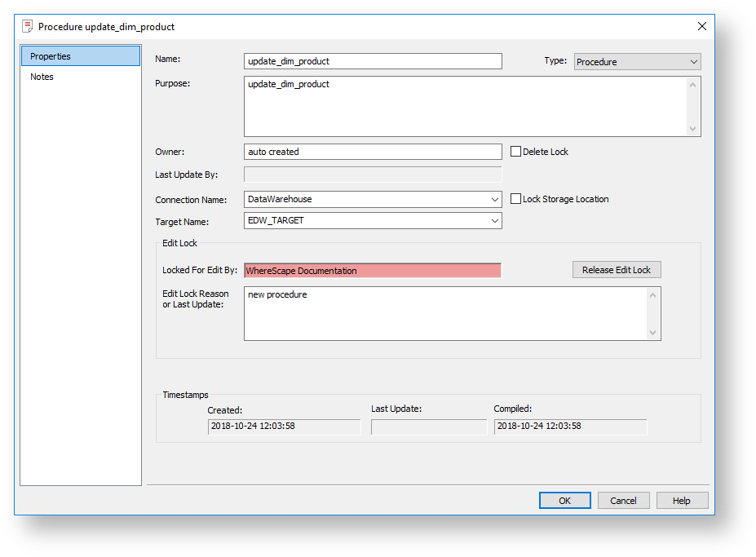Close the Procedure update_dim_product dialog
756x557 pixels.
(701, 26)
